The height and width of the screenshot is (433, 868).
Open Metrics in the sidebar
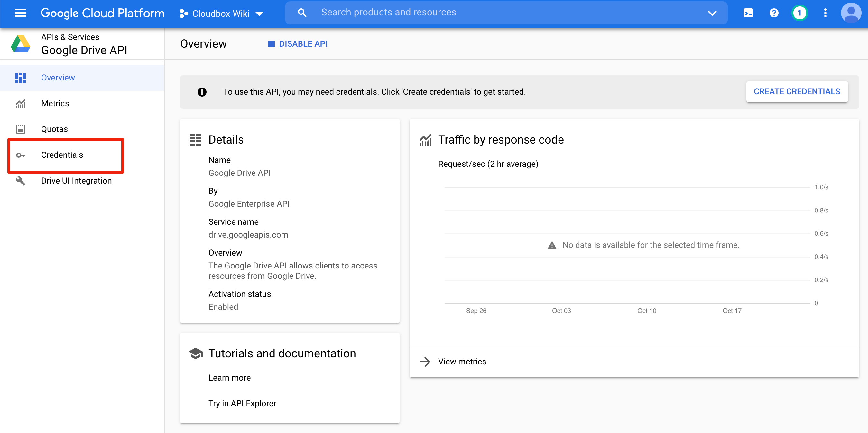tap(82, 104)
